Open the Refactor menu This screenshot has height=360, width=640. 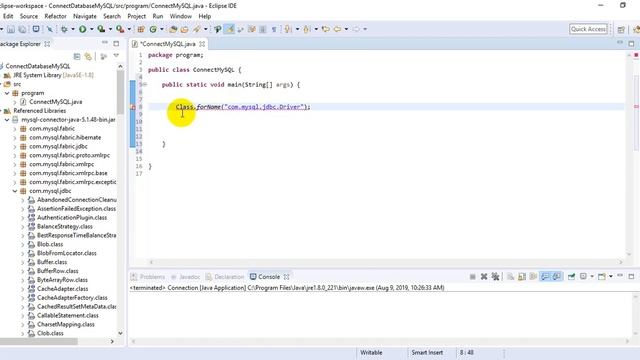(55, 16)
